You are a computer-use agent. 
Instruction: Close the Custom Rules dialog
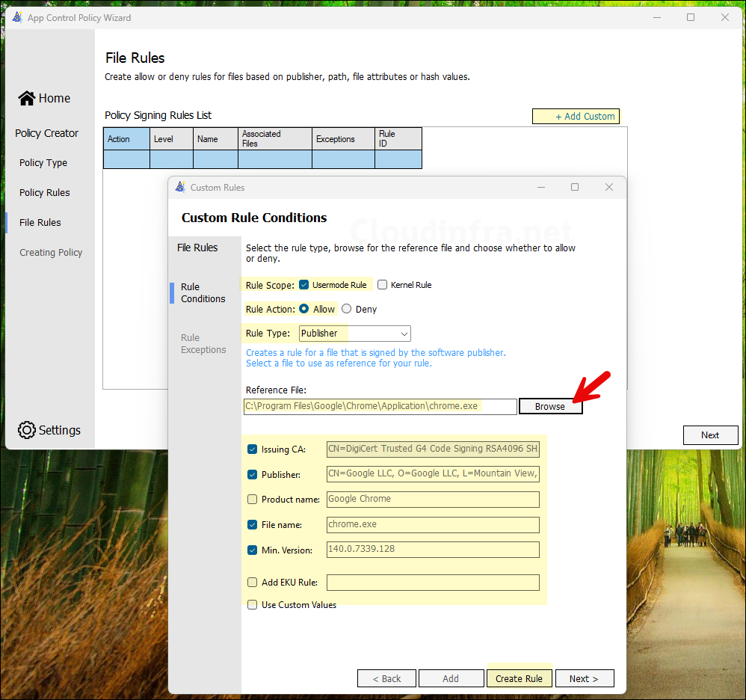tap(608, 187)
